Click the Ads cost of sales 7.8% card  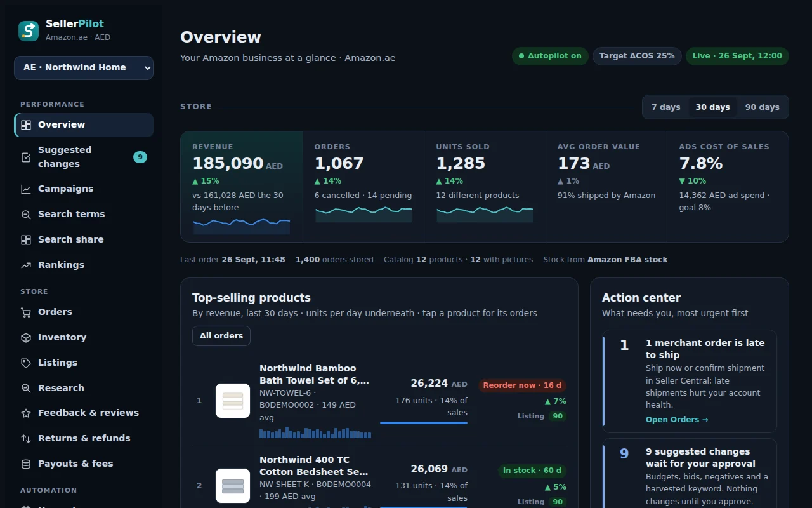click(728, 187)
